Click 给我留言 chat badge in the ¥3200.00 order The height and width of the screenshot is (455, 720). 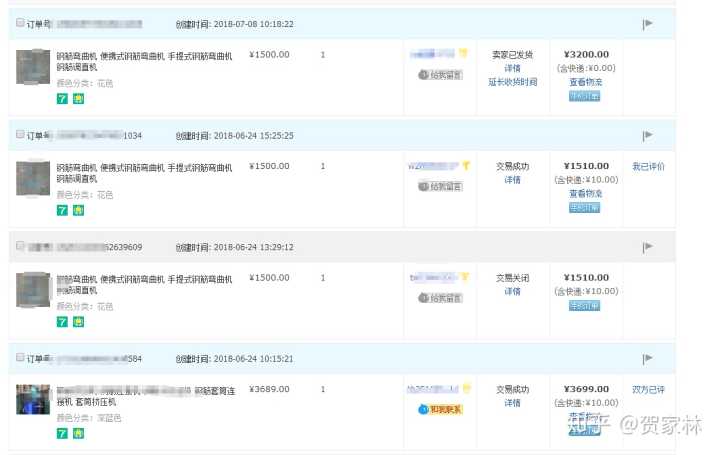[x=440, y=75]
